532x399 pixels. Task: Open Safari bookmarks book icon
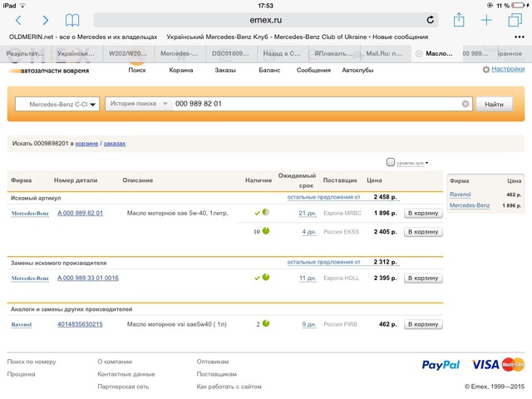point(72,20)
